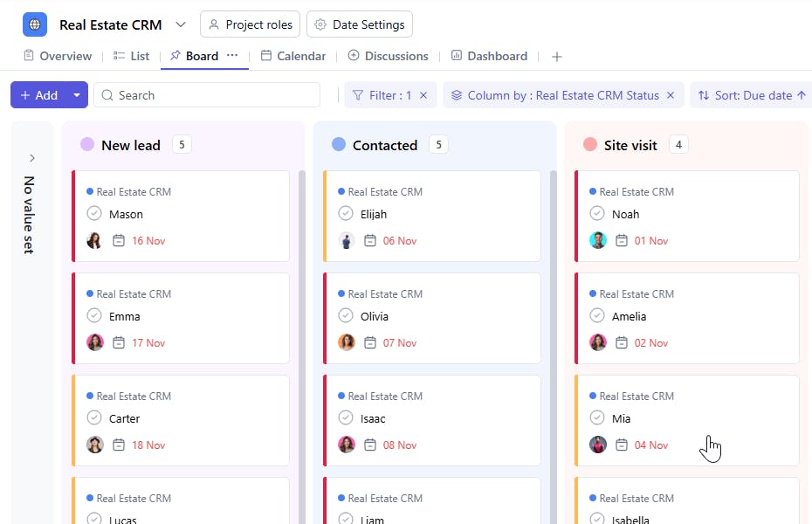Open the Add button's dropdown arrow
Image resolution: width=812 pixels, height=524 pixels.
77,94
